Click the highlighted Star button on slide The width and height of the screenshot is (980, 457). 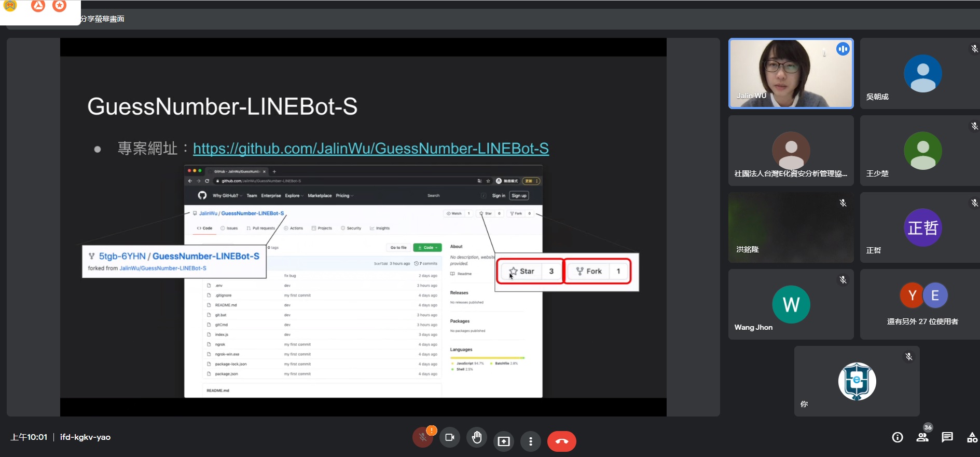530,271
